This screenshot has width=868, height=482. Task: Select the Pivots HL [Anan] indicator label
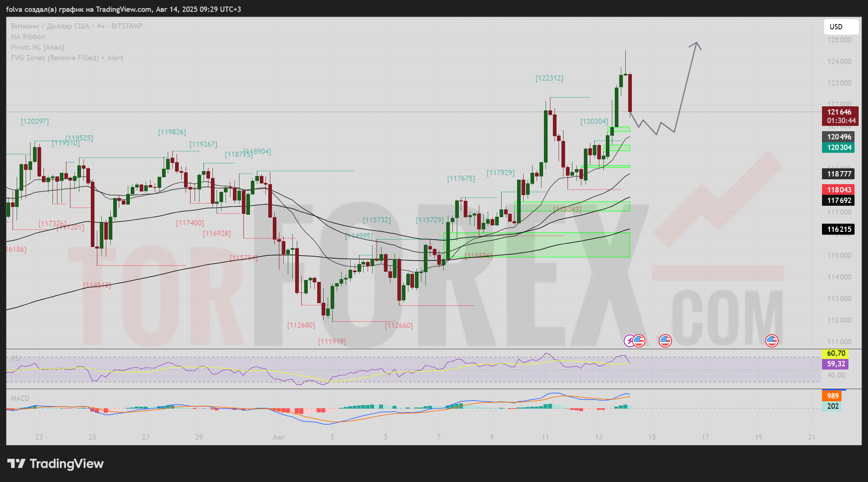pyautogui.click(x=37, y=47)
